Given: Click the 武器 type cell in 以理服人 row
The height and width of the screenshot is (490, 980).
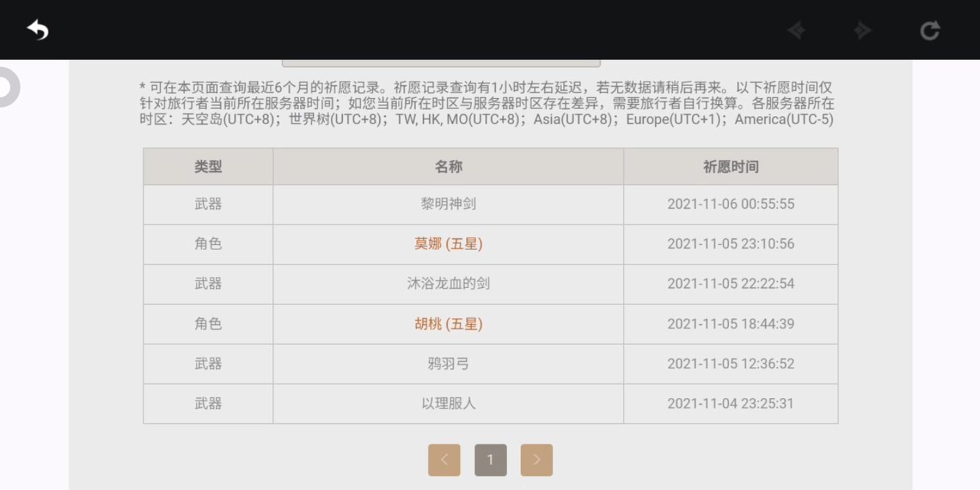Looking at the screenshot, I should click(208, 404).
